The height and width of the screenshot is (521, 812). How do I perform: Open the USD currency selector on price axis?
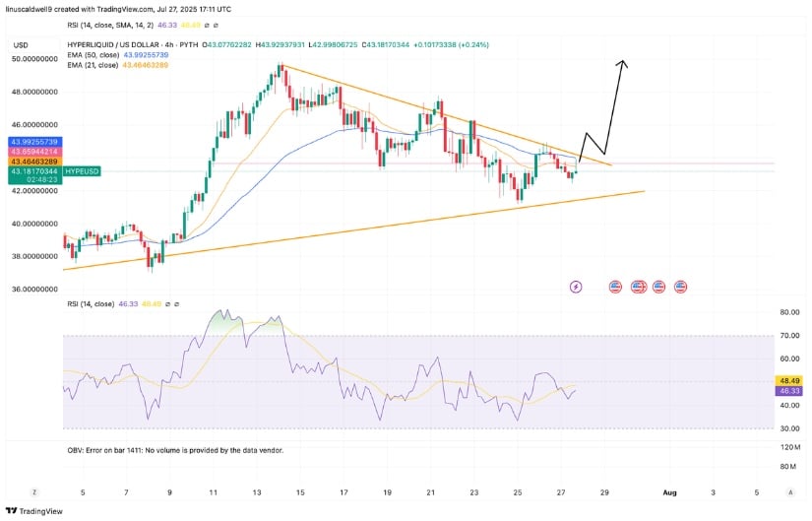pyautogui.click(x=21, y=45)
